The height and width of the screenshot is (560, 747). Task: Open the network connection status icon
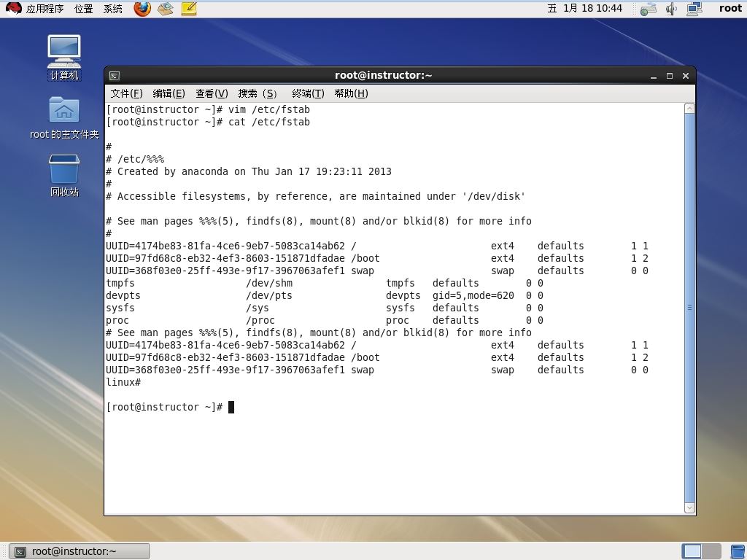[x=648, y=9]
